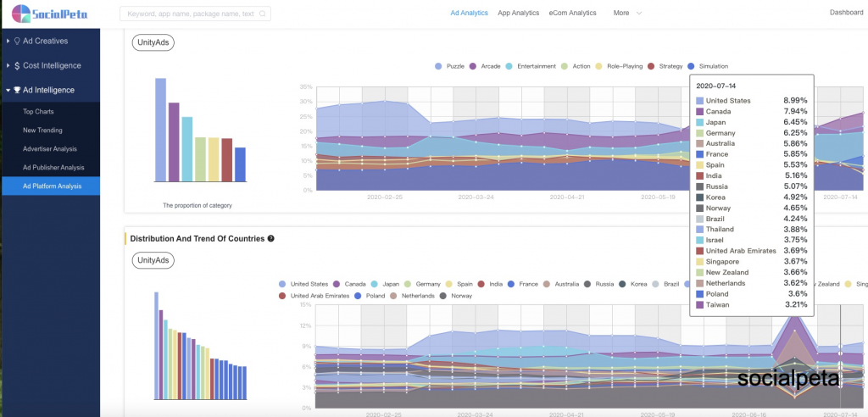
Task: Toggle Canada in countries legend
Action: [349, 284]
